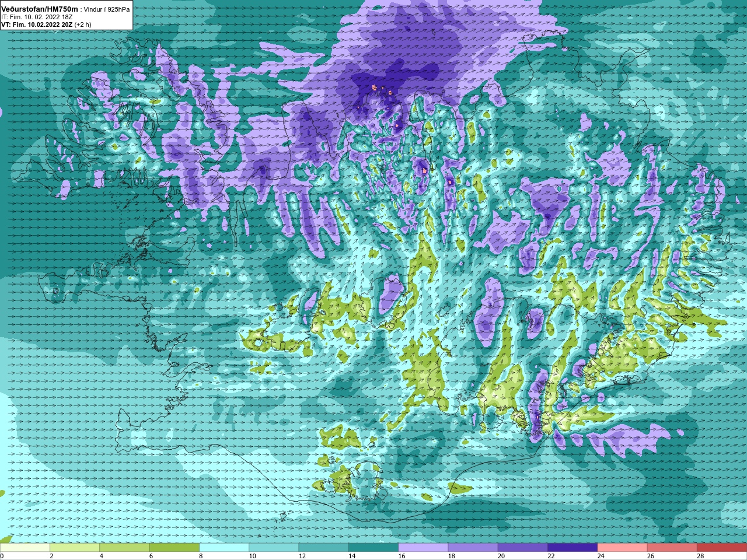Image resolution: width=747 pixels, height=560 pixels.
Task: Click the 0–2 pale yellow legend swatch
Action: (x=25, y=548)
